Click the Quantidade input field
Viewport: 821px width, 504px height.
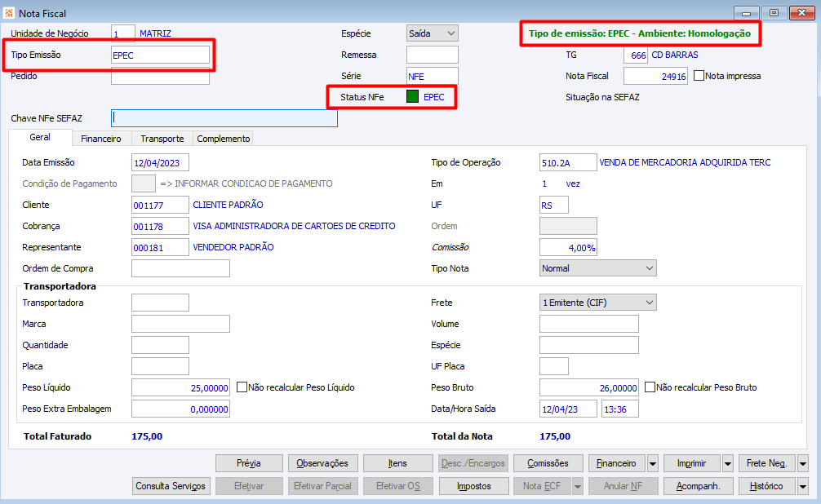(x=160, y=345)
